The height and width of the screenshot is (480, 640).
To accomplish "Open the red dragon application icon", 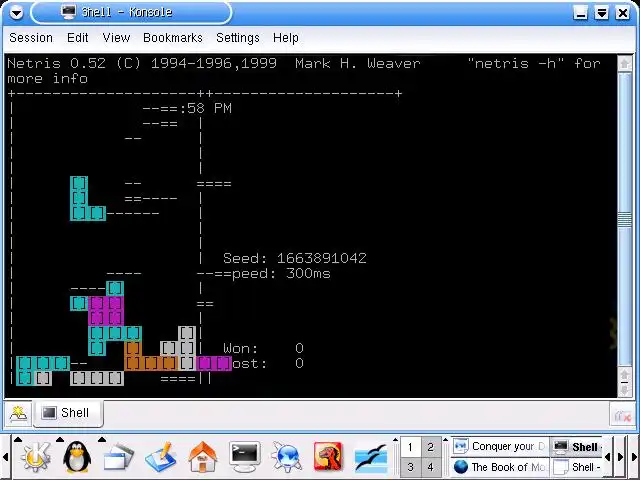I will pos(328,457).
